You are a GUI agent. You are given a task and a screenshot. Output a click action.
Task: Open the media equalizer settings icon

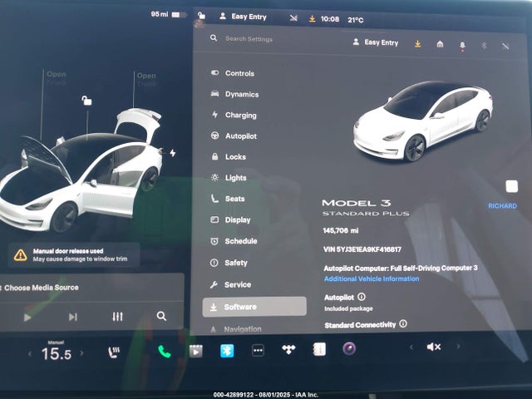pos(117,317)
